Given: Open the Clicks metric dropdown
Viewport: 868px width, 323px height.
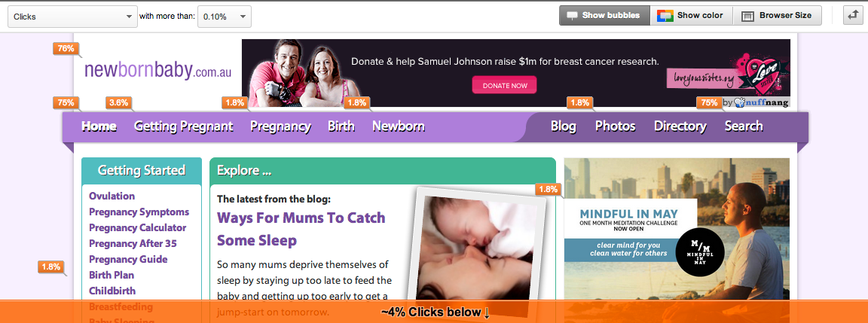Looking at the screenshot, I should pyautogui.click(x=72, y=17).
